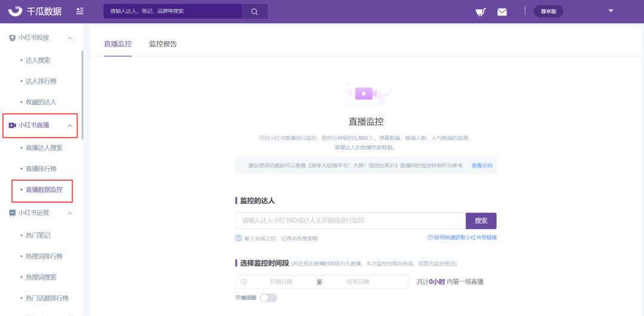644x316 pixels.
Task: Collapse the sidebar with the menu fold icon
Action: pyautogui.click(x=80, y=11)
